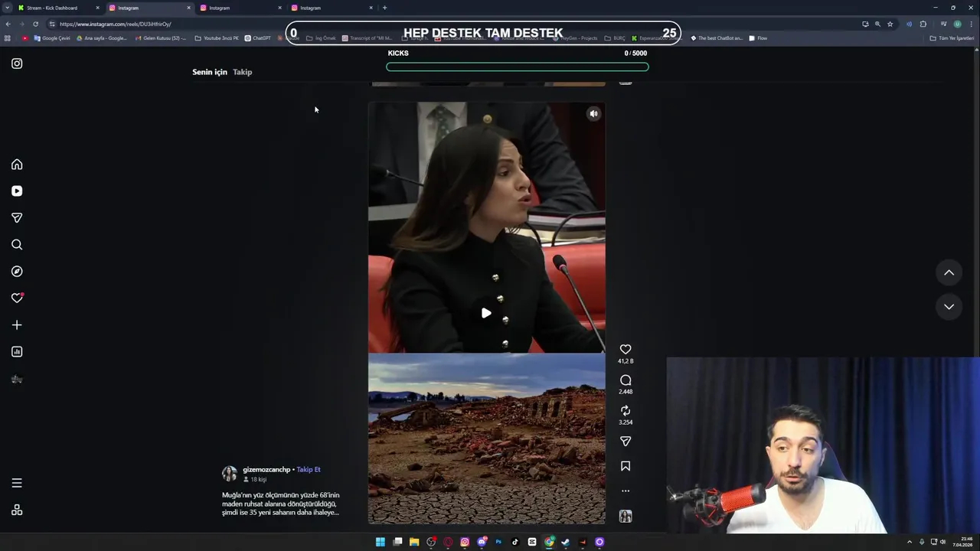Open Chrome three-dot menu

tap(971, 24)
